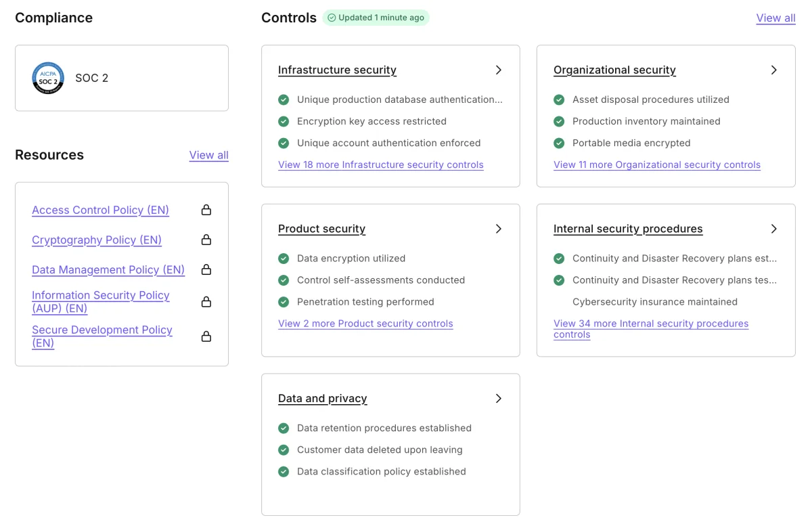Select the SOC 2 compliance card
This screenshot has width=812, height=526.
tap(122, 78)
